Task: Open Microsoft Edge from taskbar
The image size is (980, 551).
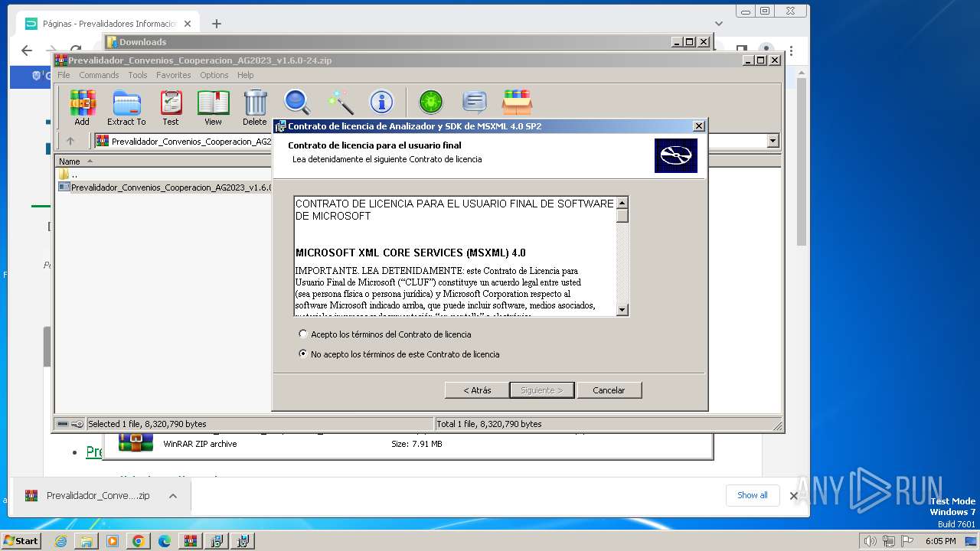Action: (x=165, y=541)
